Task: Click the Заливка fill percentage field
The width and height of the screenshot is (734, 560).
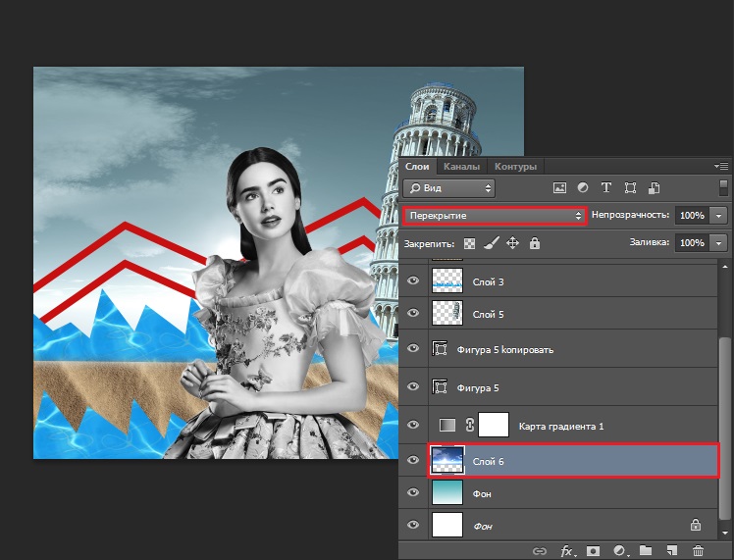Action: tap(691, 242)
